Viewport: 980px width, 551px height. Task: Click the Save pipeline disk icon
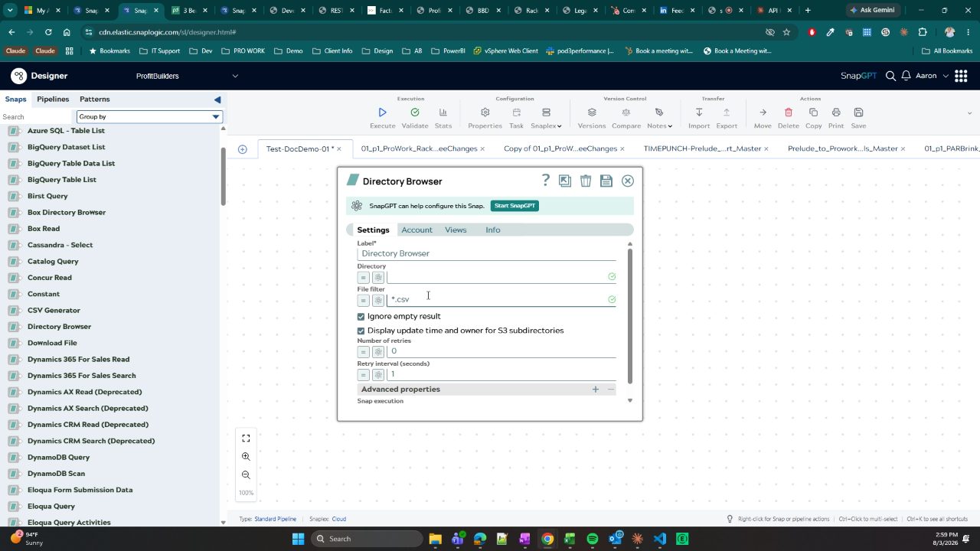tap(858, 112)
